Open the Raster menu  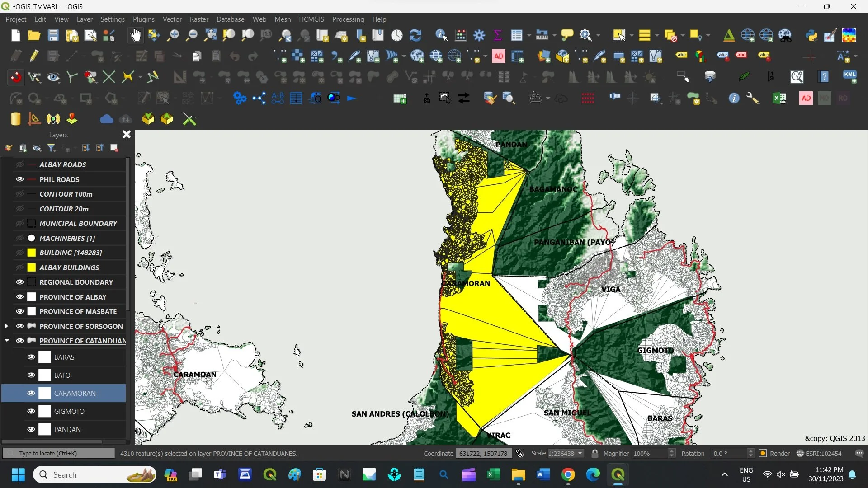(199, 19)
